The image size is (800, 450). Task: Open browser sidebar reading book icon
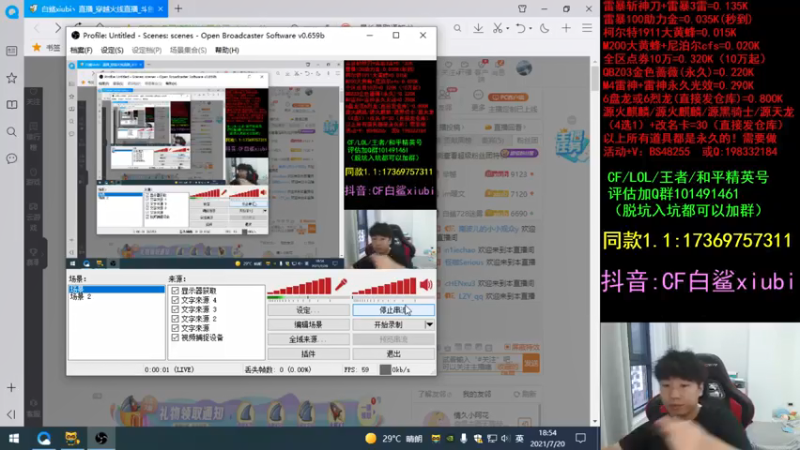(x=11, y=105)
